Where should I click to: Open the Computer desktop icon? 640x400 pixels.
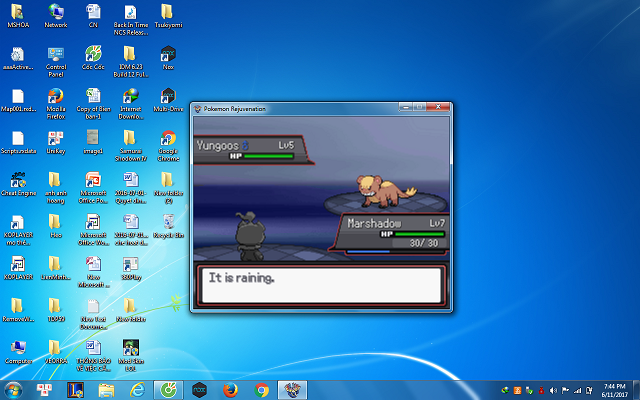coord(18,353)
